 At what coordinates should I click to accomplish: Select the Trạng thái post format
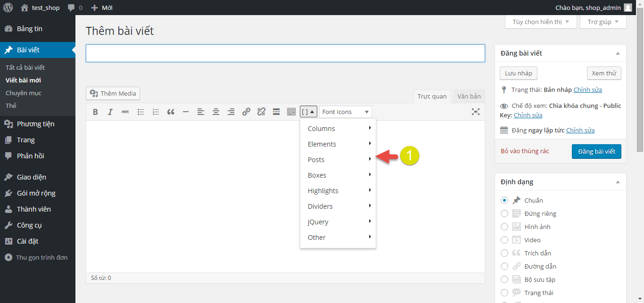(504, 293)
